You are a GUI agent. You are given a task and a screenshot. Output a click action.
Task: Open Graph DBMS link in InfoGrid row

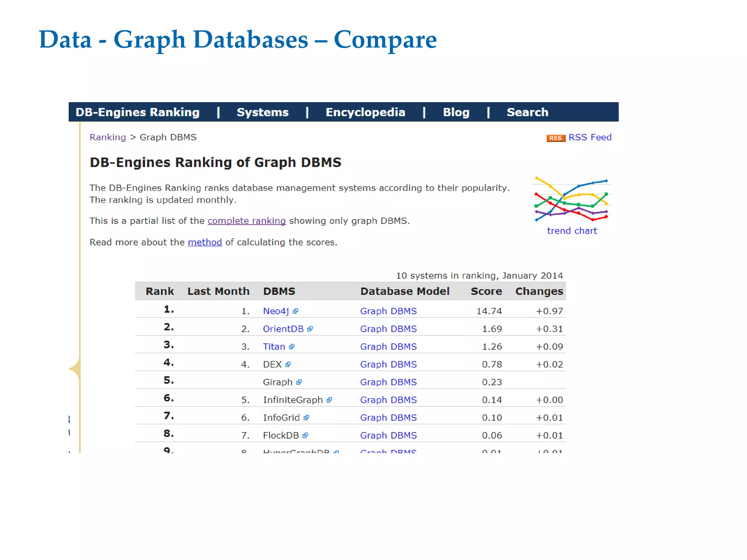(388, 418)
